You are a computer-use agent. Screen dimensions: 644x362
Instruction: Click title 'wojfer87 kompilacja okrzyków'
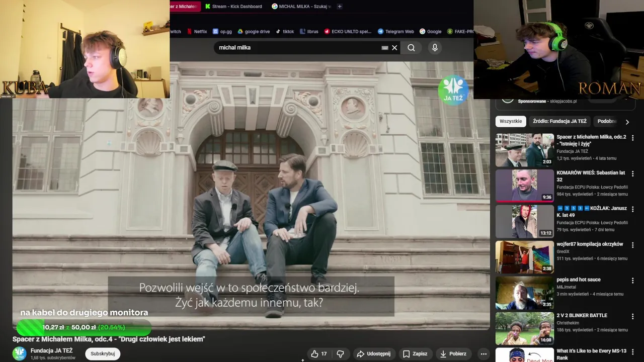coord(590,244)
